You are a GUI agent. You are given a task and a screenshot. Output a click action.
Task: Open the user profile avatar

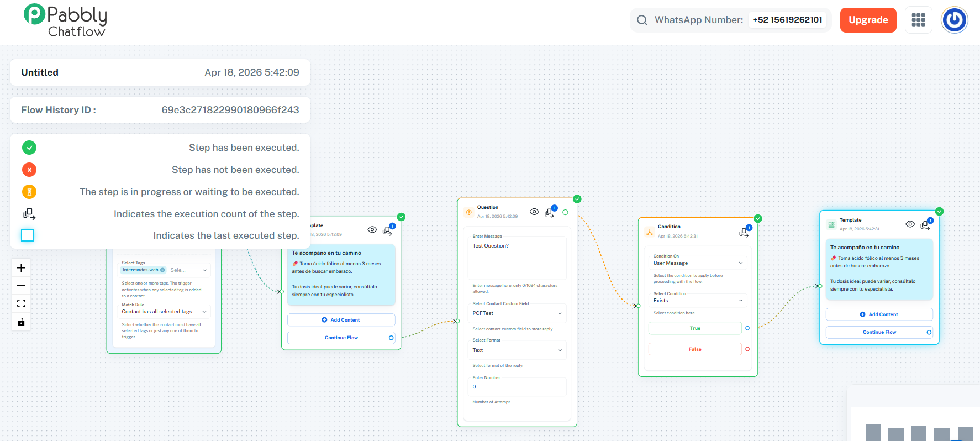click(954, 20)
